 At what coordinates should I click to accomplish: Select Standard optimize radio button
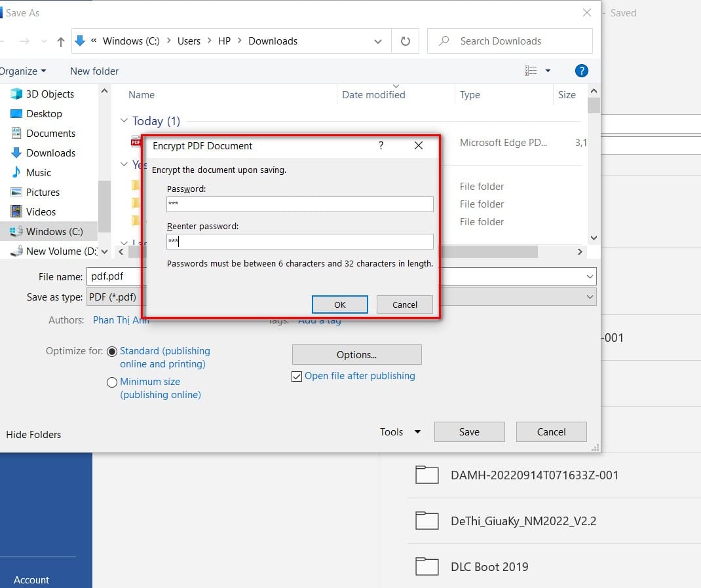click(x=112, y=352)
